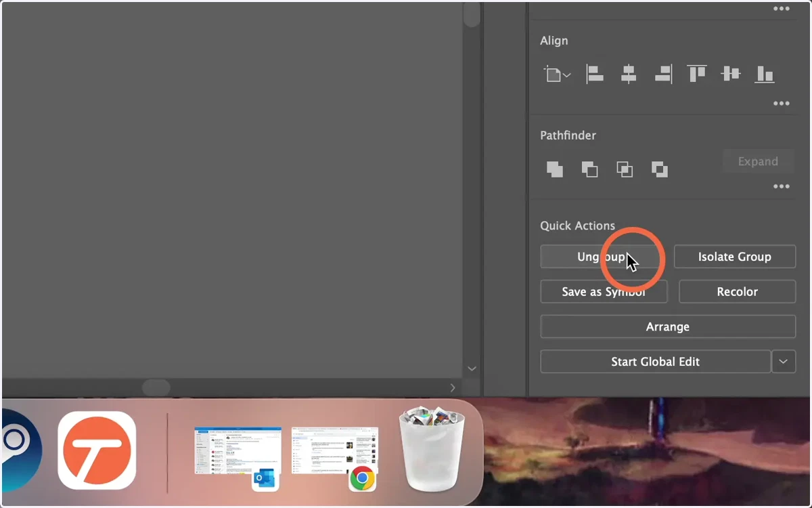Click Horizontal Align Left icon

594,74
